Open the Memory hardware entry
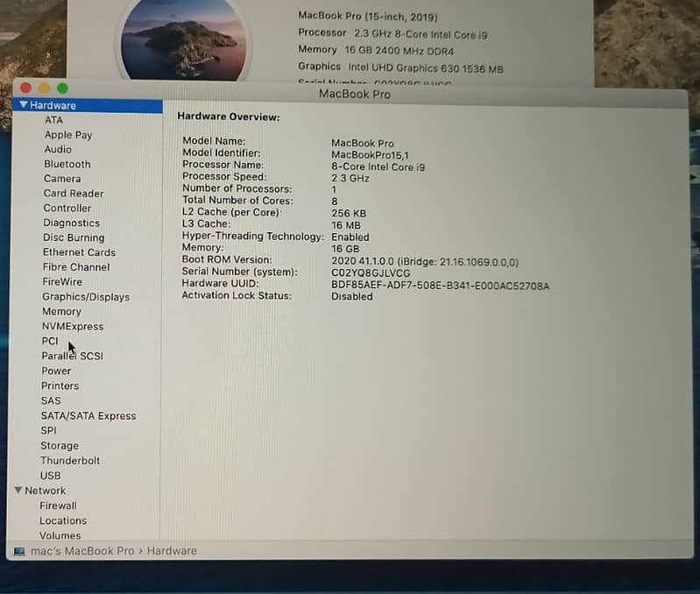Screen dimensions: 700x594 click(x=61, y=311)
